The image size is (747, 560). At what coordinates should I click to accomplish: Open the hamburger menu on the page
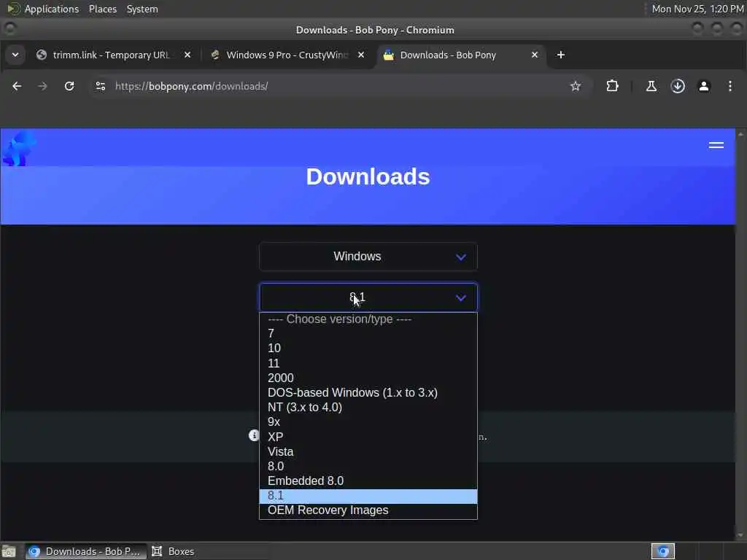[716, 145]
